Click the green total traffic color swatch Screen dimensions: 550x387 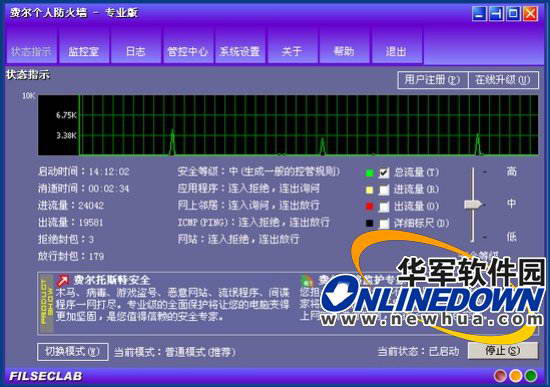369,173
